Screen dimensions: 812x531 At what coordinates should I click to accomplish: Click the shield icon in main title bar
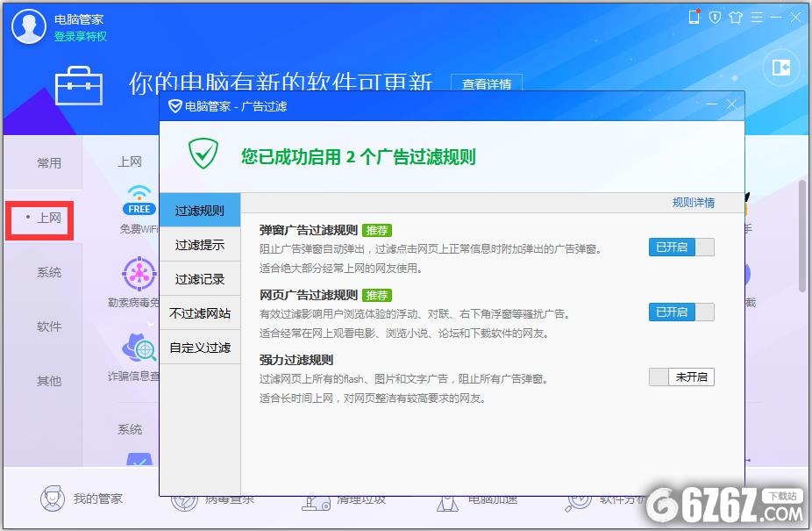click(715, 18)
